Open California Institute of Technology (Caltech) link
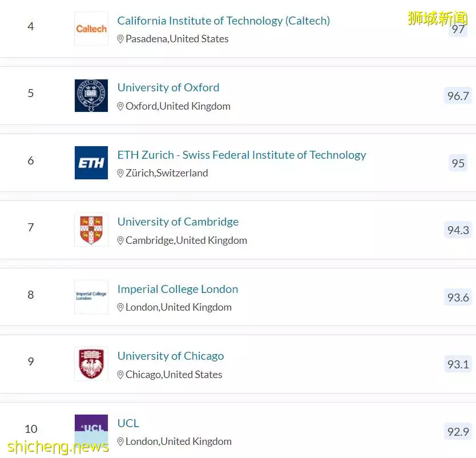 tap(223, 21)
